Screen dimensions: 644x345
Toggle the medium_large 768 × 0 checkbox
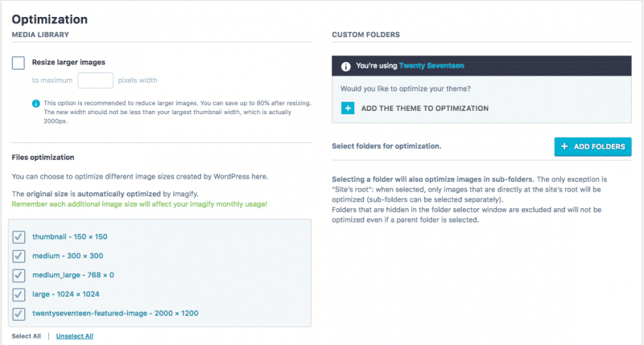pos(19,275)
